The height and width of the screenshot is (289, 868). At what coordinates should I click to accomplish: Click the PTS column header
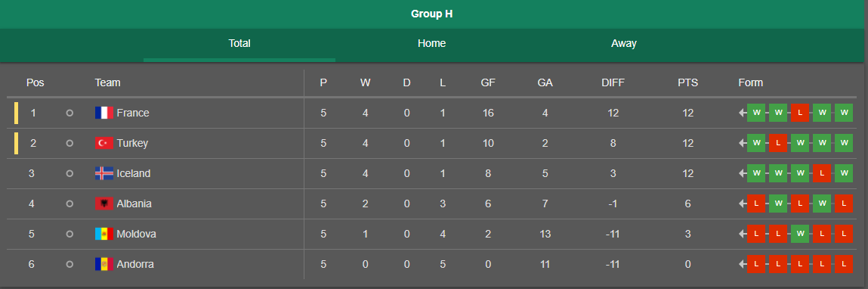pyautogui.click(x=687, y=82)
